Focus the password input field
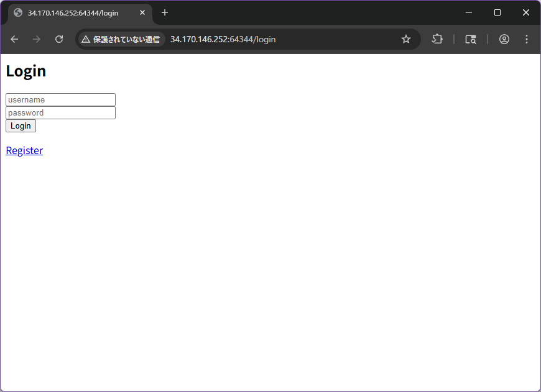 (x=60, y=112)
